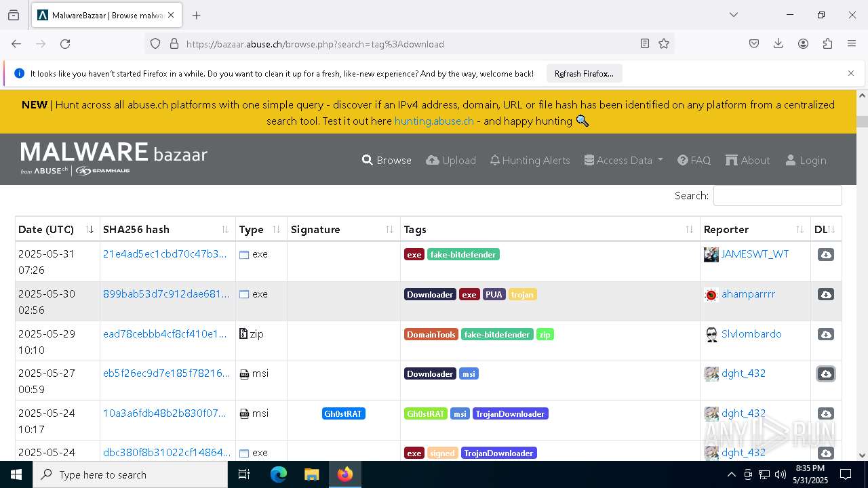This screenshot has width=868, height=488.
Task: Dismiss the Firefox refresh notification bar
Action: (x=851, y=73)
